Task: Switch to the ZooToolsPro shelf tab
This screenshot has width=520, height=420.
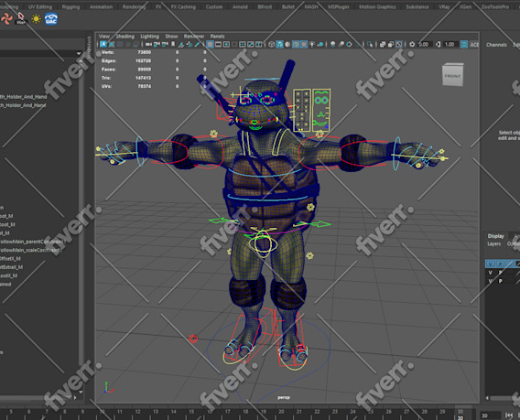Action: point(495,6)
